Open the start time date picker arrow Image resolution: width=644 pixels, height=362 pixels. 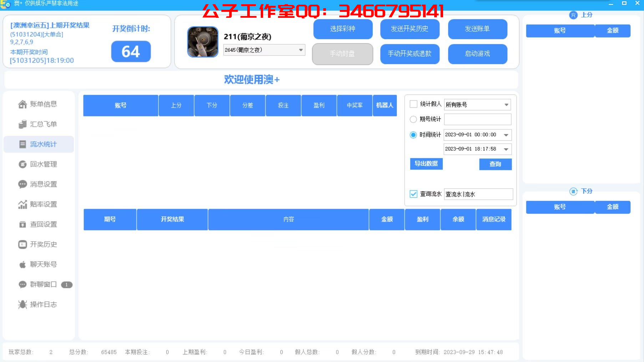506,135
